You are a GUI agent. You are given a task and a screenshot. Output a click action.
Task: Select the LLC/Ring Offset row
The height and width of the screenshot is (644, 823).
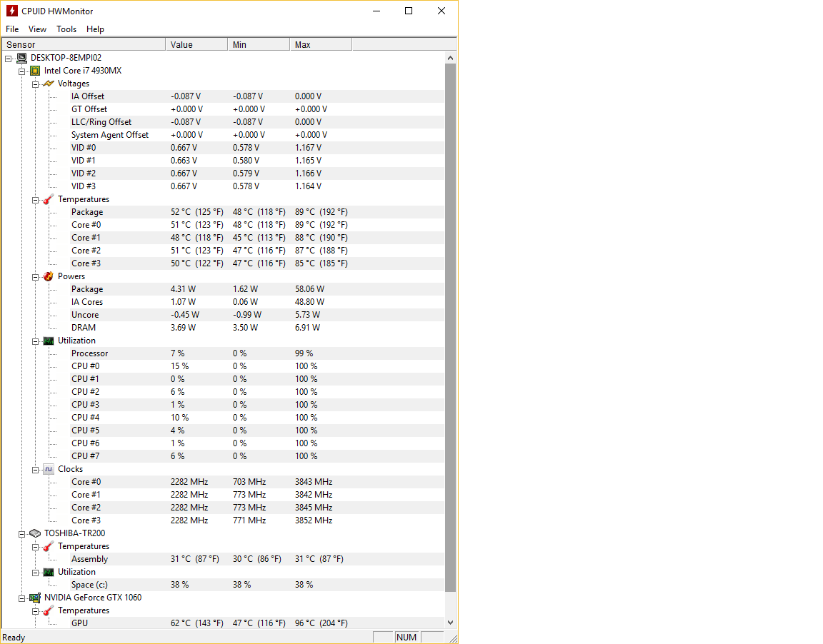pos(257,122)
